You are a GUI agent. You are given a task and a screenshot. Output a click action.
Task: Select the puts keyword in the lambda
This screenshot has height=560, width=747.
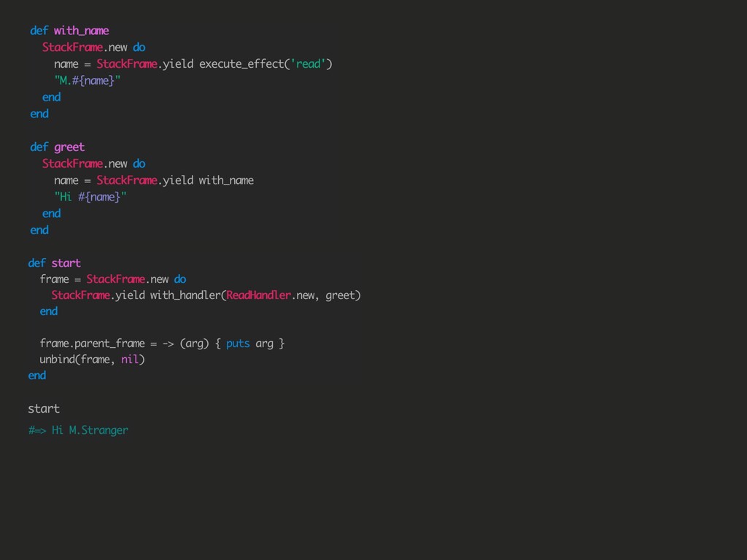(x=238, y=344)
